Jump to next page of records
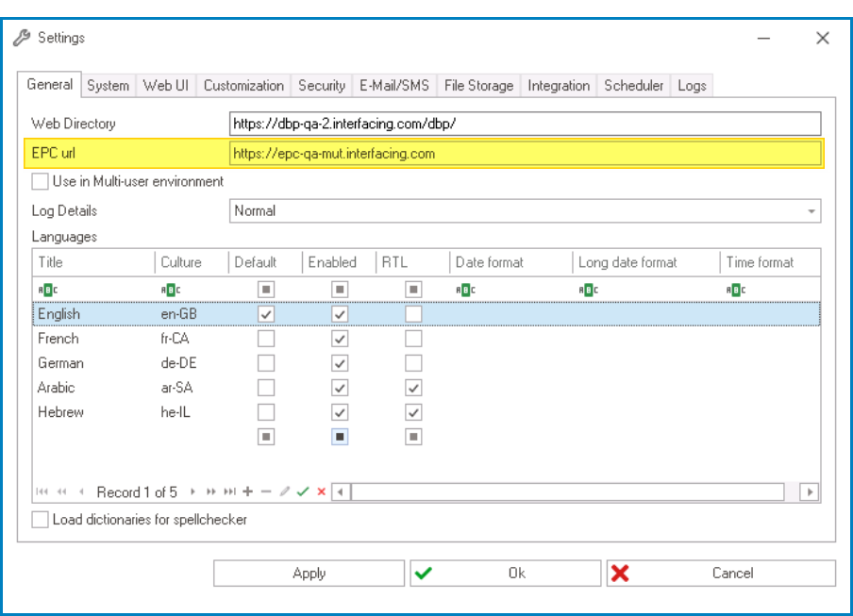 (211, 491)
